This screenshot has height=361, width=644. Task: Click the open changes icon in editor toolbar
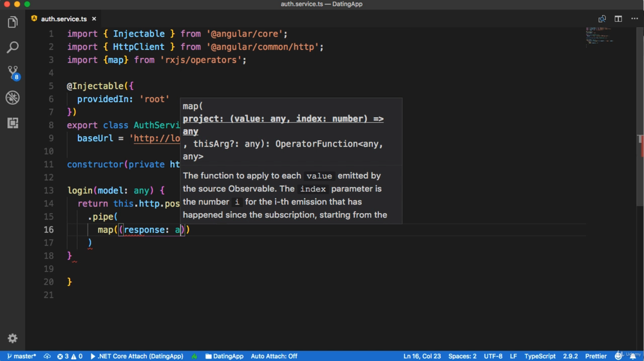click(601, 19)
